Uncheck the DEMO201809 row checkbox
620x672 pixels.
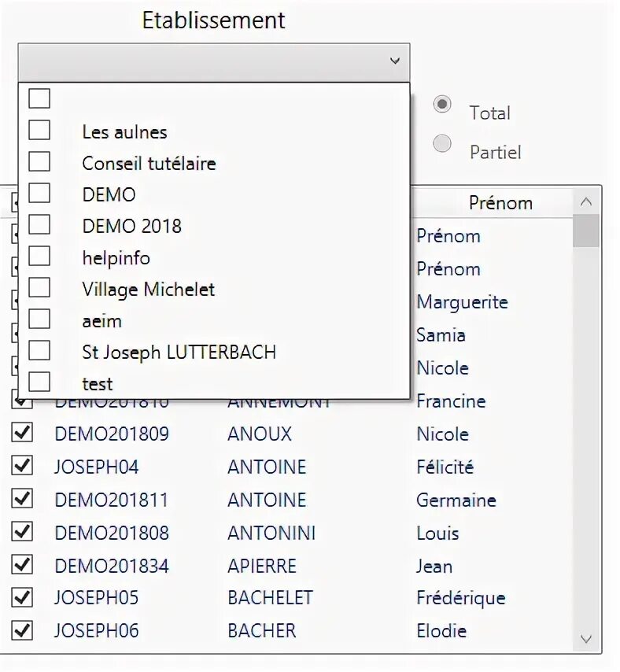[x=23, y=433]
